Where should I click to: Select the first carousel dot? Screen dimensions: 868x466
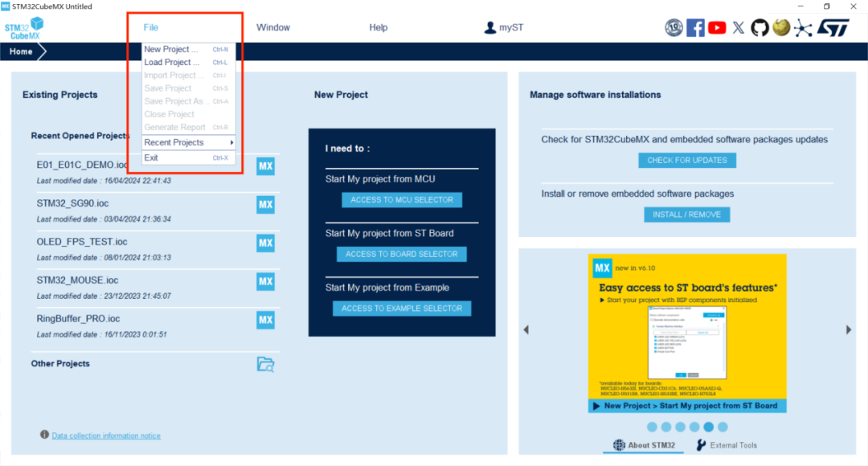[652, 427]
